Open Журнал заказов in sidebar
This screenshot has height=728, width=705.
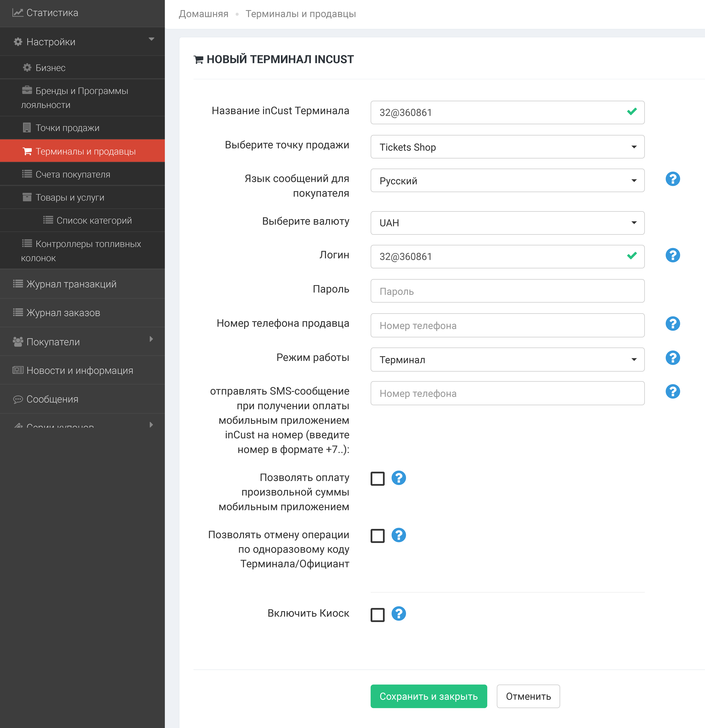click(x=82, y=313)
